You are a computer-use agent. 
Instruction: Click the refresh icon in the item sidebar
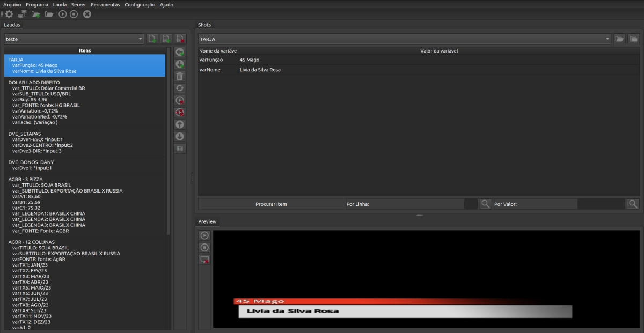(180, 88)
